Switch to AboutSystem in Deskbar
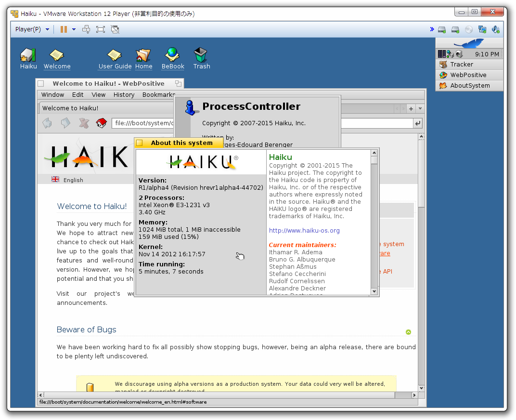Screen dimensions: 516x420 click(x=469, y=86)
